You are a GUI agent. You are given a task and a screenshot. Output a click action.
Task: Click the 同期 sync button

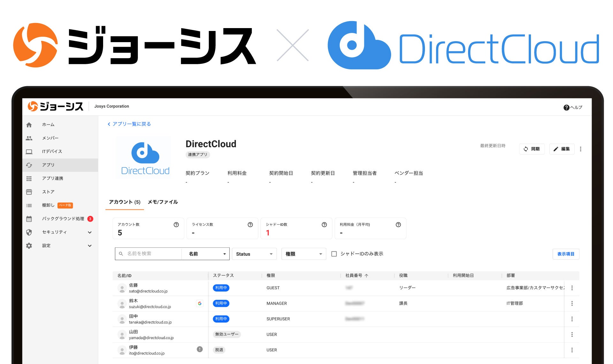(x=532, y=148)
